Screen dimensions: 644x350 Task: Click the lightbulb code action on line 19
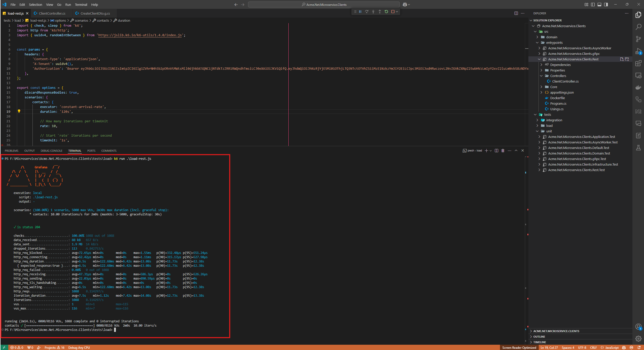pos(19,111)
